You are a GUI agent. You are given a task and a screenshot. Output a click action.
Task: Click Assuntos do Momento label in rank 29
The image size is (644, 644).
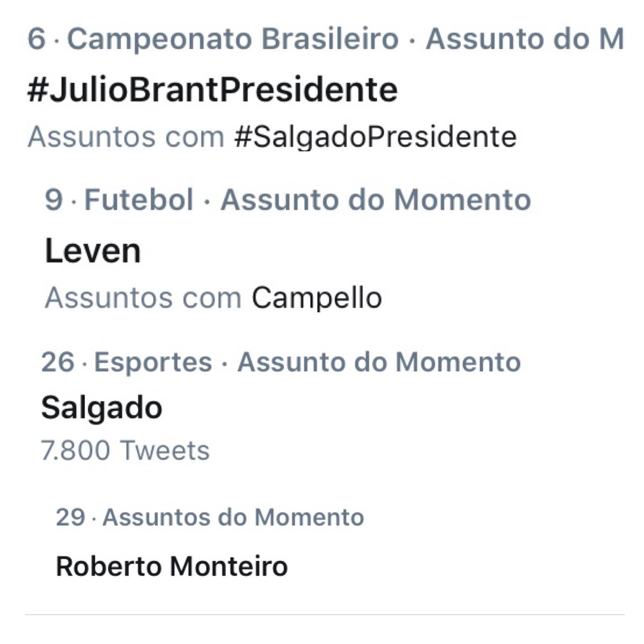pos(233,517)
